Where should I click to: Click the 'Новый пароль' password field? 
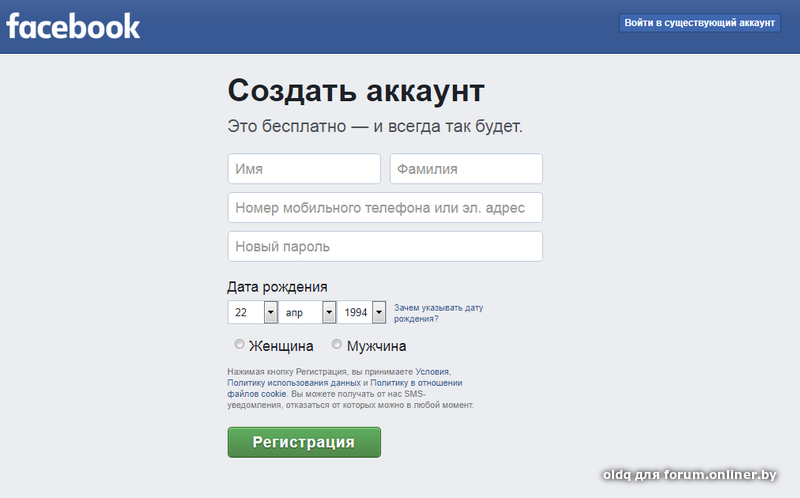pyautogui.click(x=385, y=246)
